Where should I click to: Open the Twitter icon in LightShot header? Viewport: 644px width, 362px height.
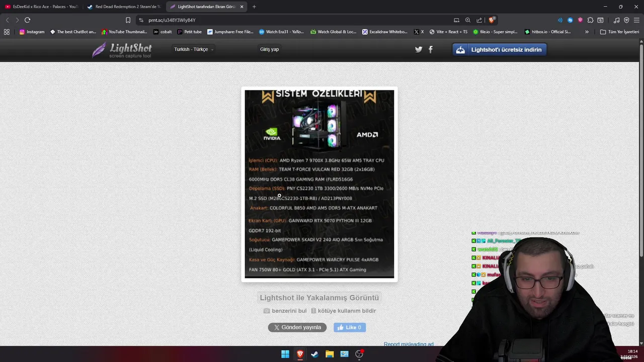[419, 49]
